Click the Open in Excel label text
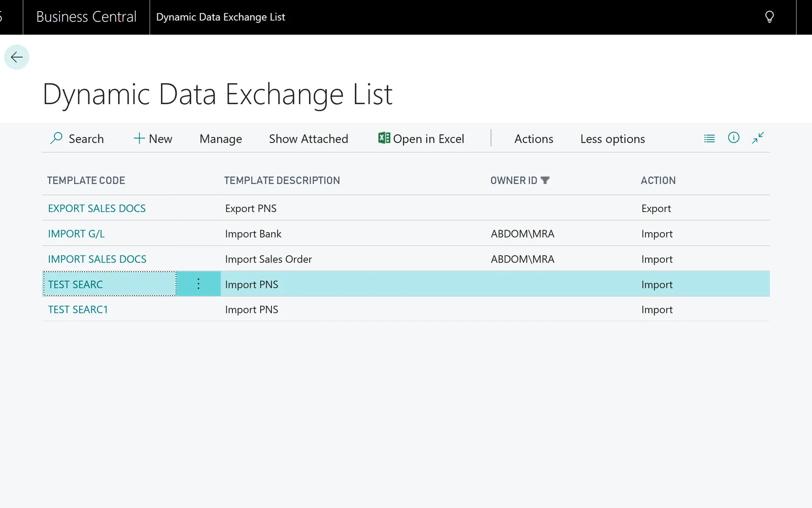 (x=428, y=139)
